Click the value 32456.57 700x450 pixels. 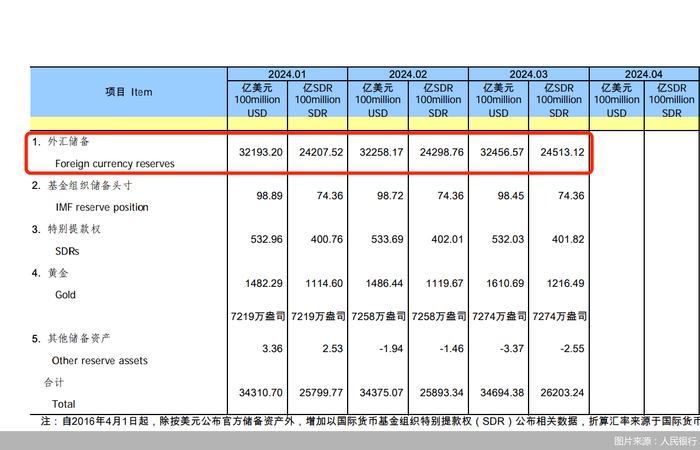pos(502,153)
